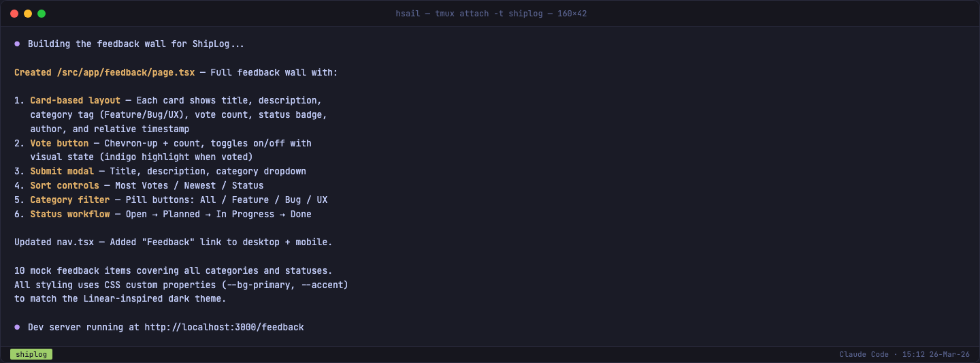Image resolution: width=980 pixels, height=363 pixels.
Task: Click the 'Updated nav.tsx' line
Action: point(174,242)
